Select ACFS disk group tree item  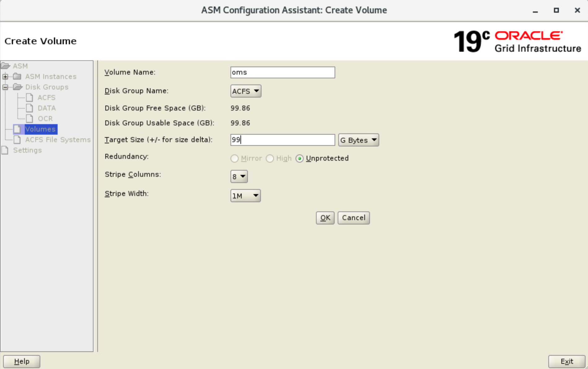coord(46,98)
